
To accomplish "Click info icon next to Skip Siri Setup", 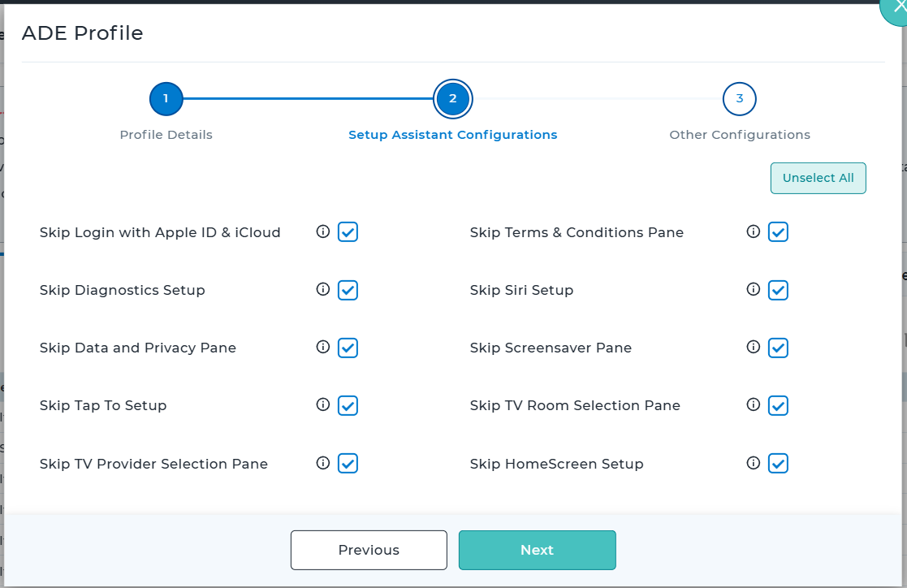I will point(753,290).
